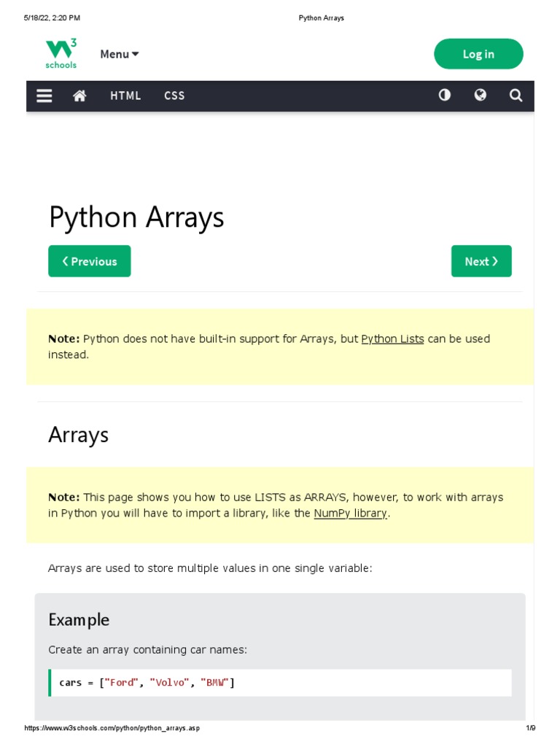Image resolution: width=560 pixels, height=747 pixels.
Task: Open the hamburger sidebar menu icon
Action: pos(44,96)
